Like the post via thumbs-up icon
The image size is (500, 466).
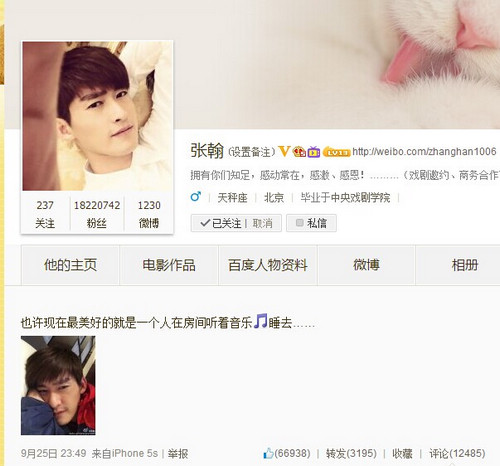pos(268,453)
